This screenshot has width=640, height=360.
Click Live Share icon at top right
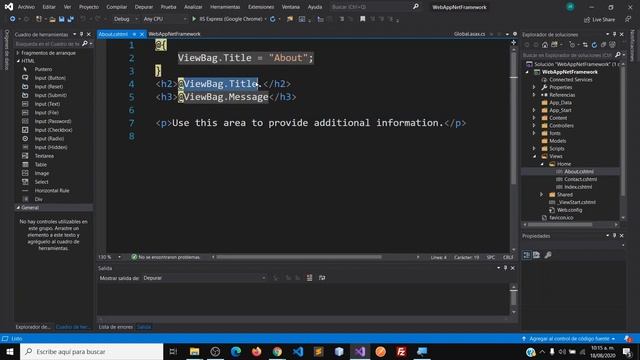tap(587, 20)
